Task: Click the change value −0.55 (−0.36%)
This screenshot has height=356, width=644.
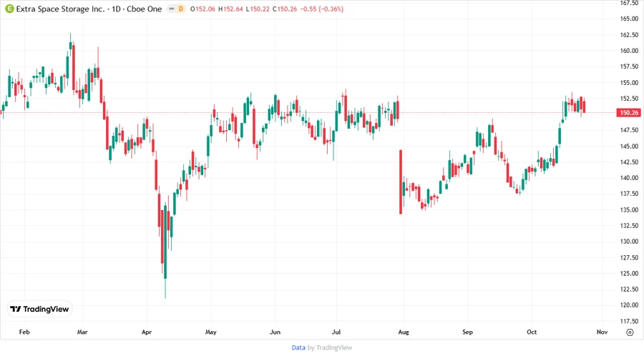Action: tap(321, 9)
